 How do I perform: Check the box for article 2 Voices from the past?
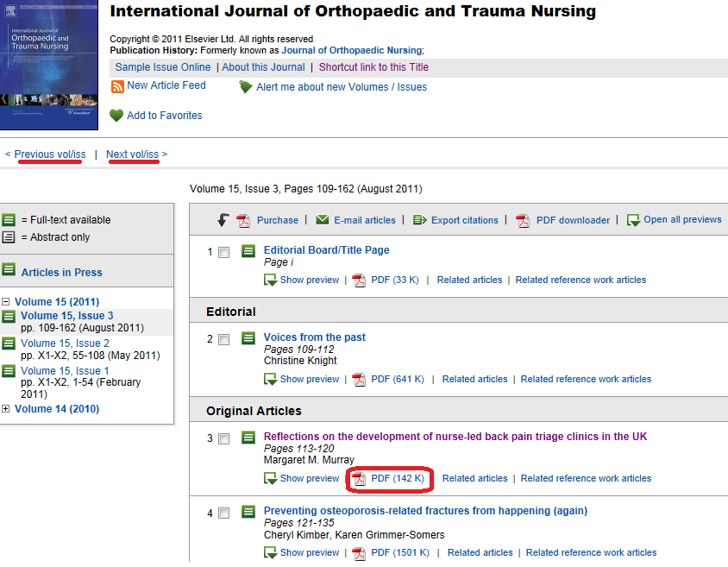tap(223, 339)
